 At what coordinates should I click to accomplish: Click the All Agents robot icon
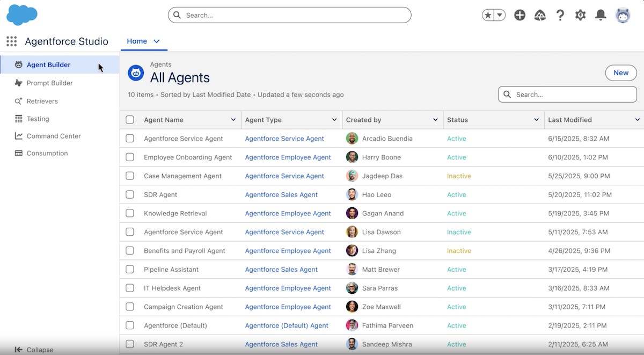click(136, 73)
